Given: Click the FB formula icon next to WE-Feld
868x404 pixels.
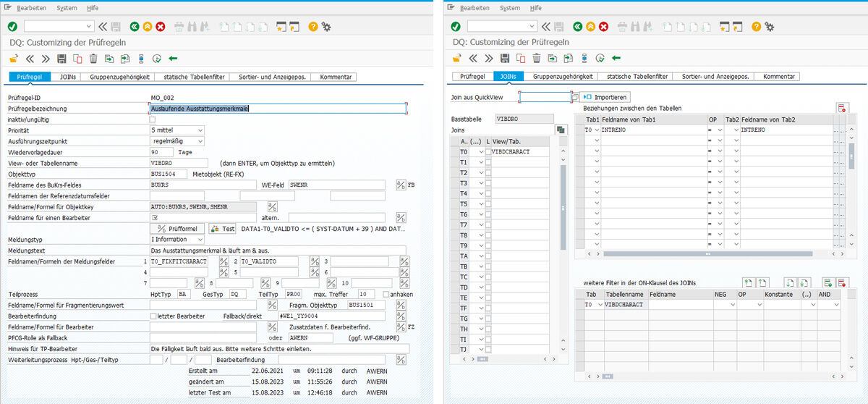Looking at the screenshot, I should 401,185.
